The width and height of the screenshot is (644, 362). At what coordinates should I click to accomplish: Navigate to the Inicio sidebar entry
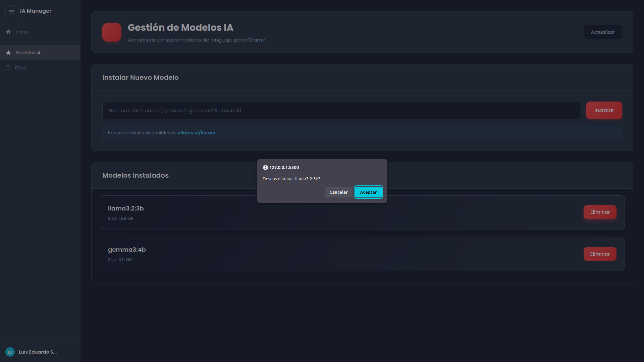pos(22,32)
